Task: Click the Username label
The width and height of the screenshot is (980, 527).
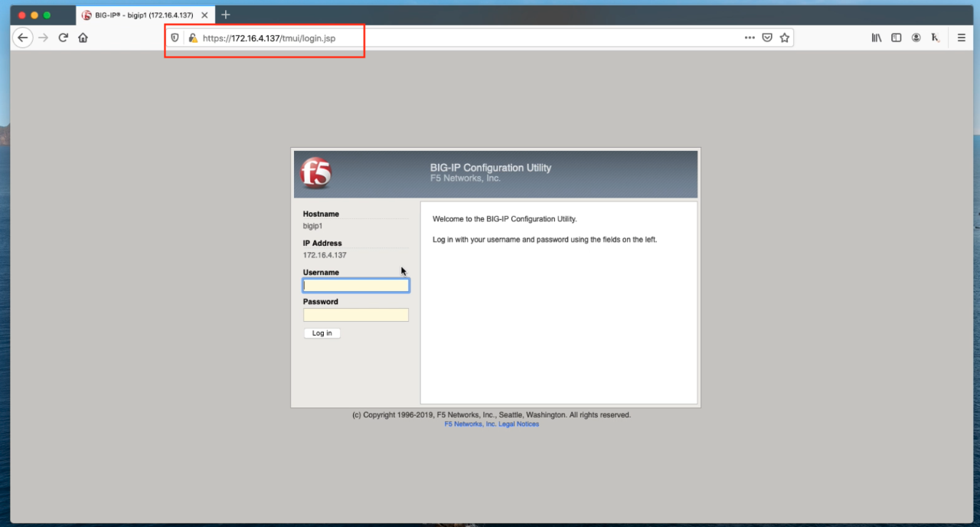Action: [x=321, y=273]
